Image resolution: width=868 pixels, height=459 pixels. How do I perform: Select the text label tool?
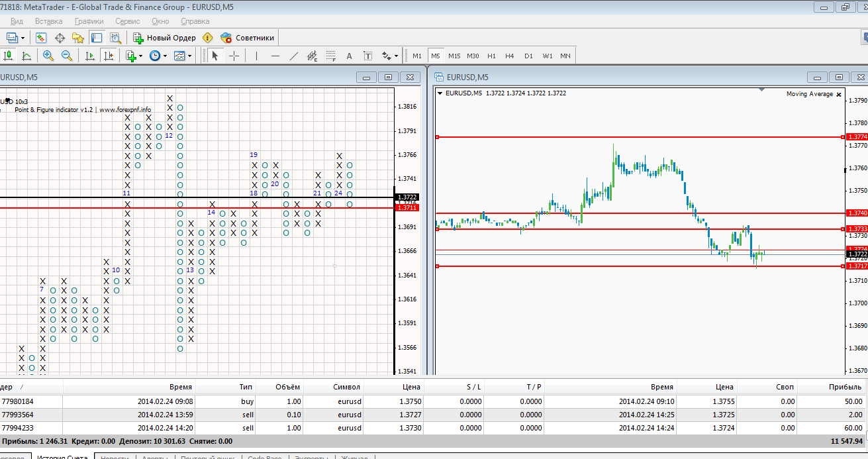(368, 56)
